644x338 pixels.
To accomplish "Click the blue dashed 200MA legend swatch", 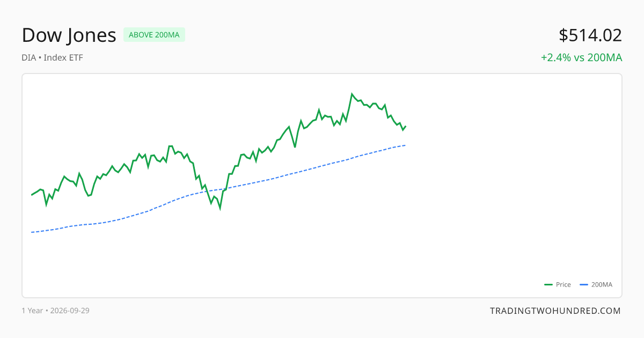I will coord(584,285).
